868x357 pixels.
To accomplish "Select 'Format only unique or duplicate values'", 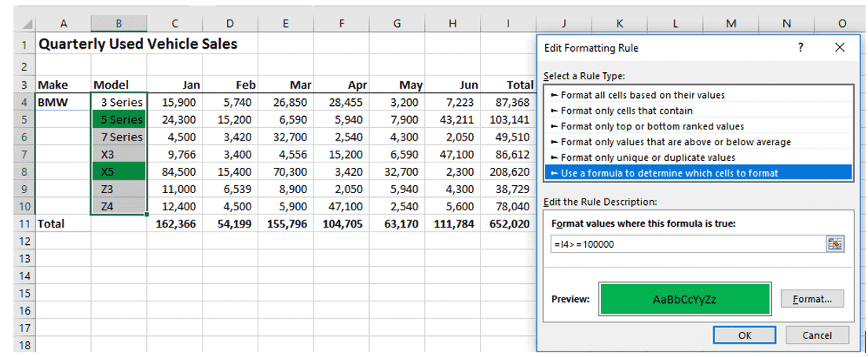I will tap(697, 158).
